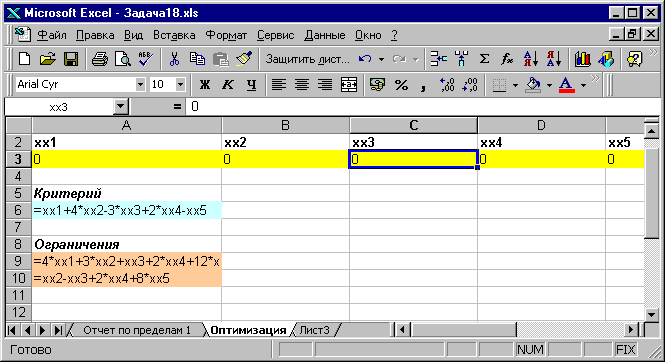
Task: Open the Данные menu
Action: pos(324,35)
